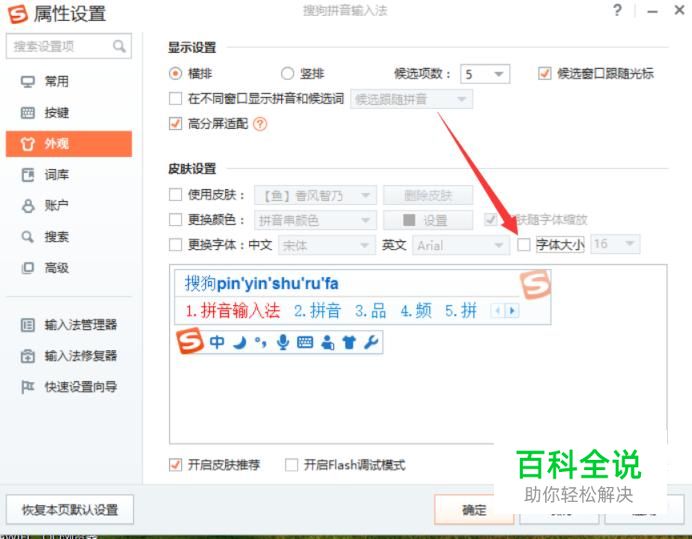
Task: Open the font size dropdown showing 16
Action: (615, 244)
